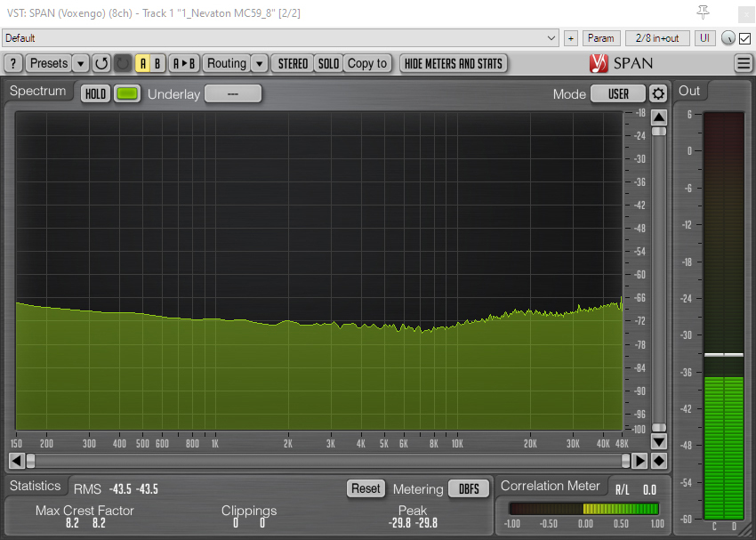This screenshot has height=540, width=756.
Task: Expand the Presets dropdown arrow
Action: point(81,64)
